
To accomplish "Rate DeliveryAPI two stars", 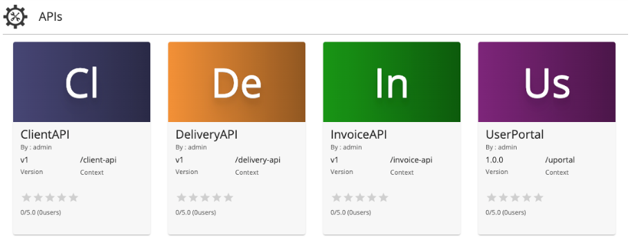I will [x=193, y=198].
